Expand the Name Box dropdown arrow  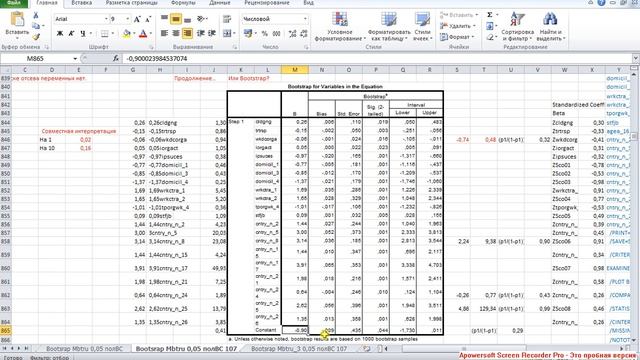tap(75, 59)
